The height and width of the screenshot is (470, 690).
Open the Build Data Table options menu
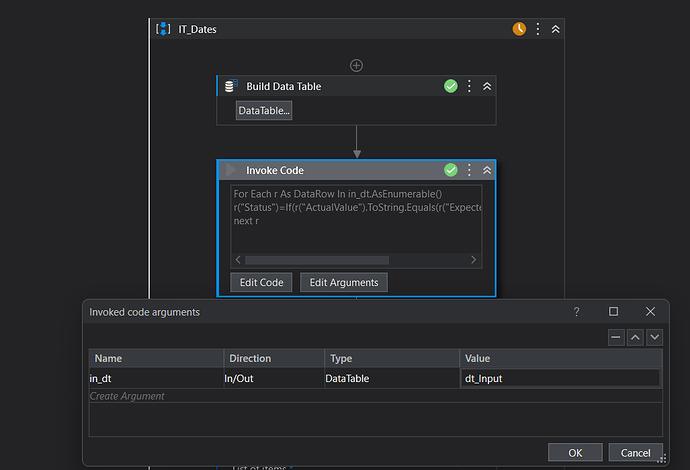point(470,86)
